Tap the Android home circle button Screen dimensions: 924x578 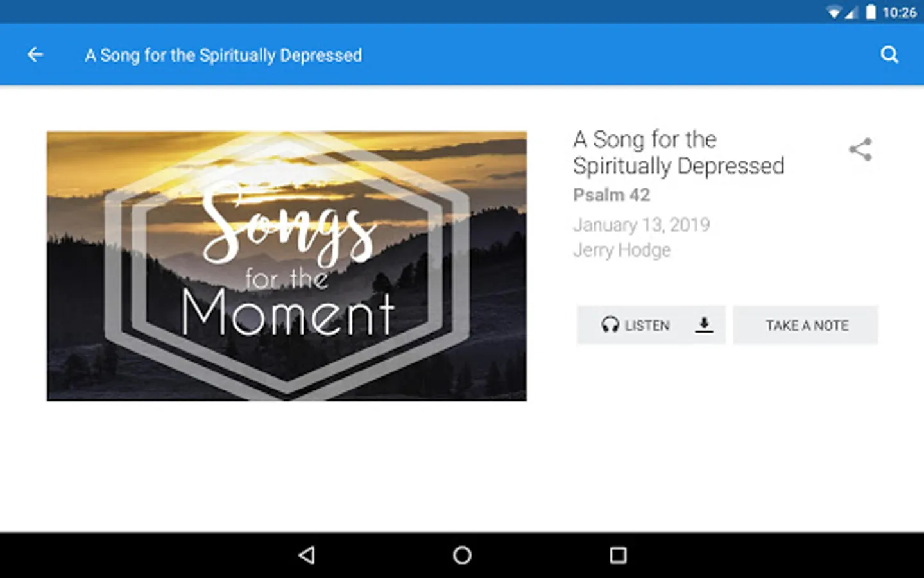coord(462,555)
